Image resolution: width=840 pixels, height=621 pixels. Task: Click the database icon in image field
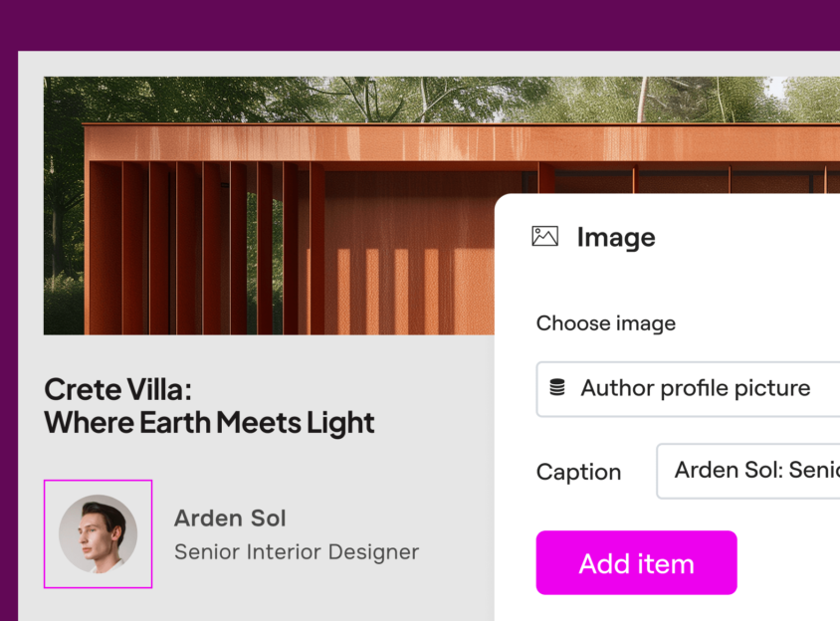(x=557, y=387)
